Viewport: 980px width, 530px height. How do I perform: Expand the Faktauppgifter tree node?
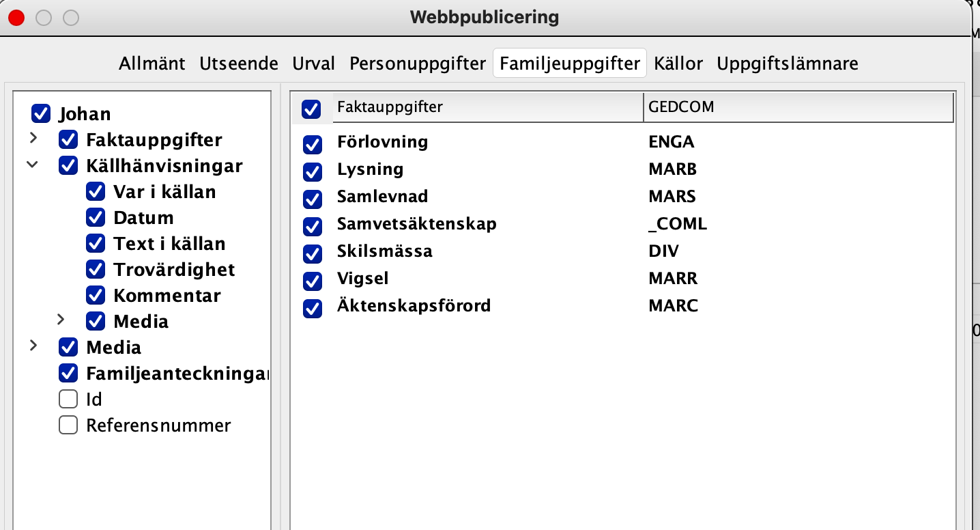point(33,139)
